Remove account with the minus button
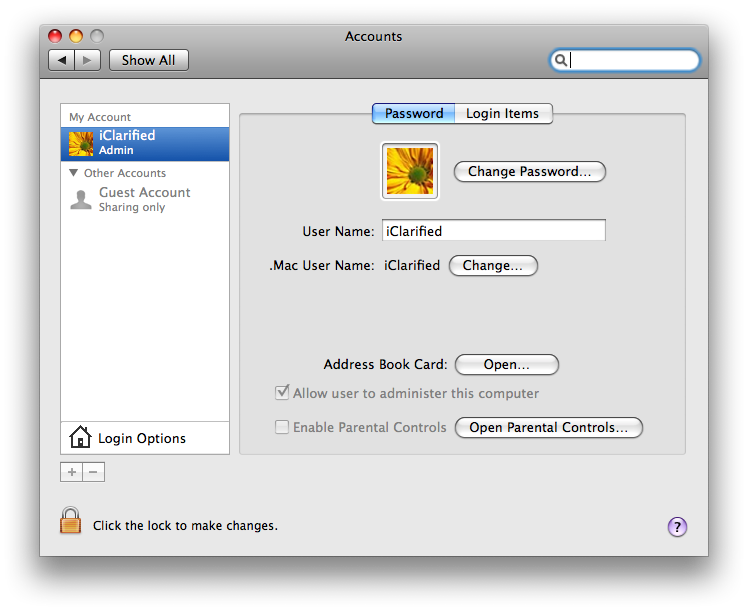The height and width of the screenshot is (611, 748). coord(93,472)
